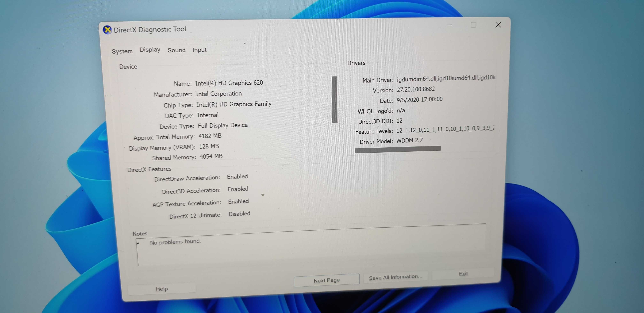Viewport: 644px width, 313px height.
Task: Click Driver Model value 'WDDM 2.7'
Action: pyautogui.click(x=410, y=141)
